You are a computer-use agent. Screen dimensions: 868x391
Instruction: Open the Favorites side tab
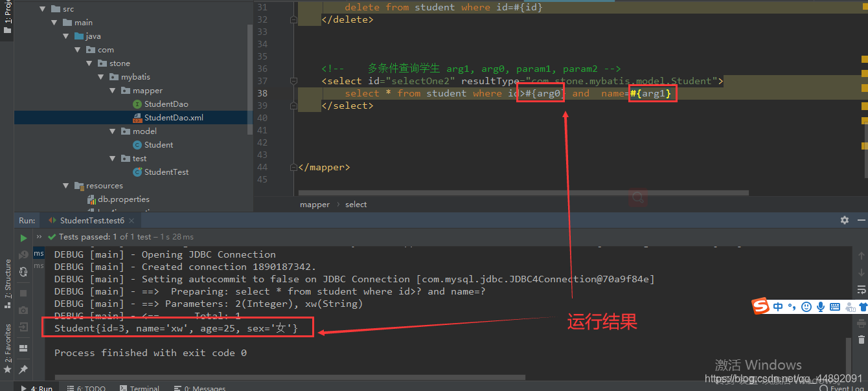tap(7, 348)
